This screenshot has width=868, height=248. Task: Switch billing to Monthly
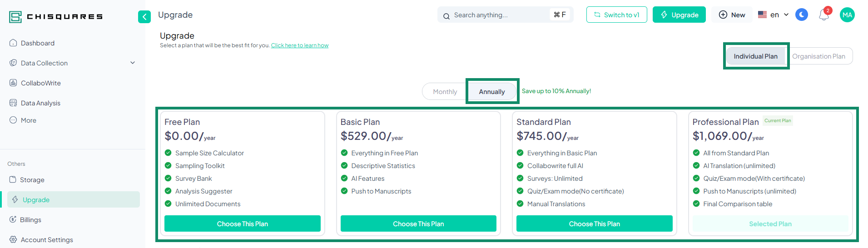pos(445,92)
